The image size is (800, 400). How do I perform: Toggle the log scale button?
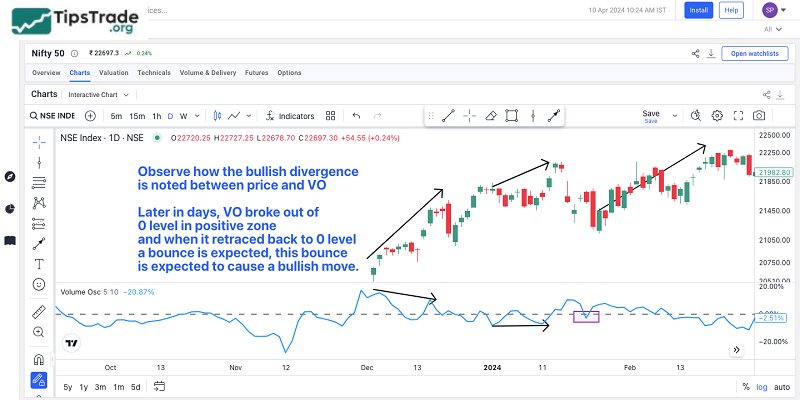coord(764,387)
